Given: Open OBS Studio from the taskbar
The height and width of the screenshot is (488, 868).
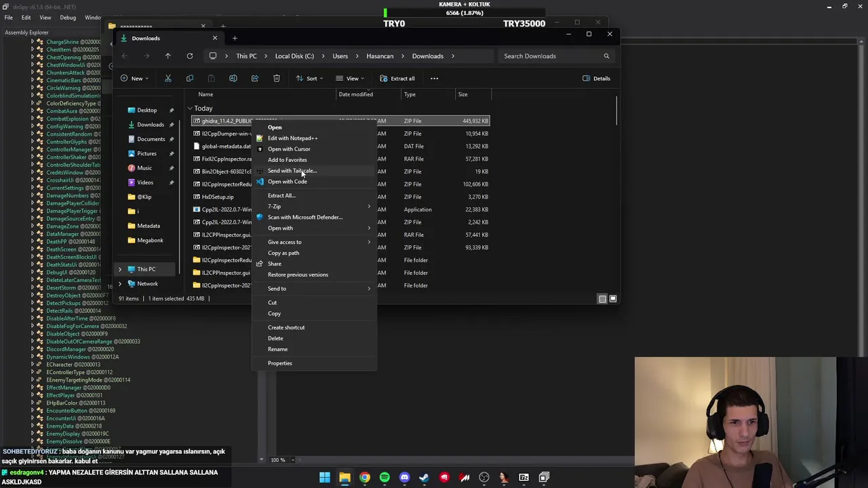Looking at the screenshot, I should tap(484, 478).
